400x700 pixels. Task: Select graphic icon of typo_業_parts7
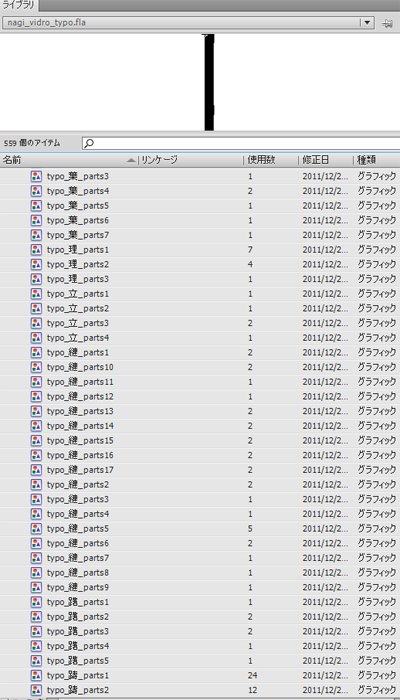(36, 235)
